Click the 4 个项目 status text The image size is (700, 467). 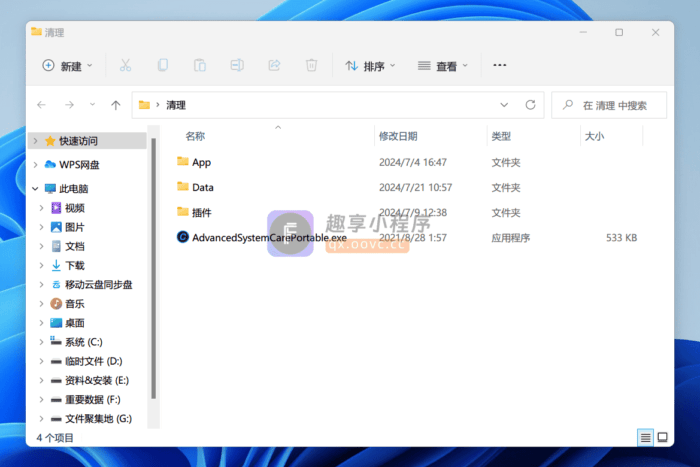55,438
